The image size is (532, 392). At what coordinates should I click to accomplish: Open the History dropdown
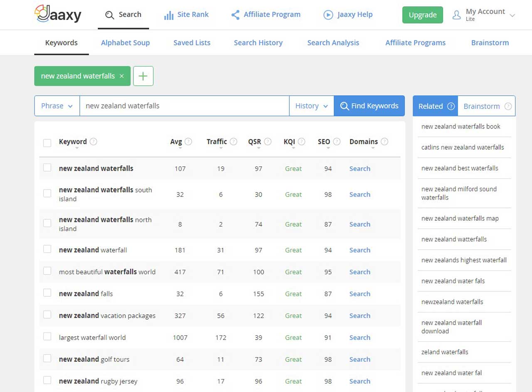coord(312,106)
